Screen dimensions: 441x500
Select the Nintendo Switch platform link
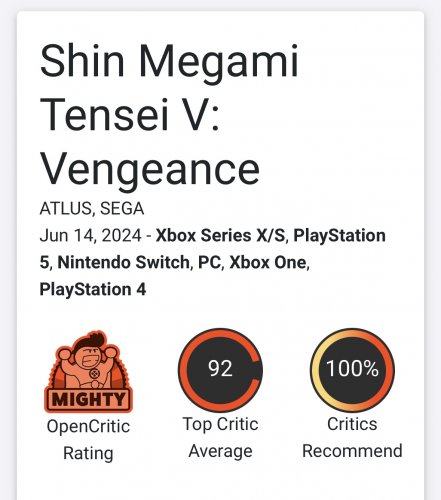[124, 262]
